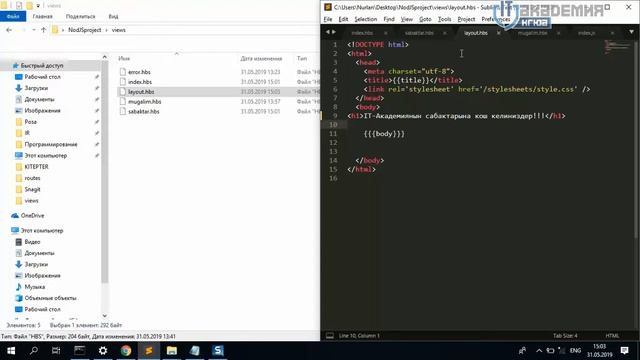Open KITEPTER folder in sidebar

[36, 167]
